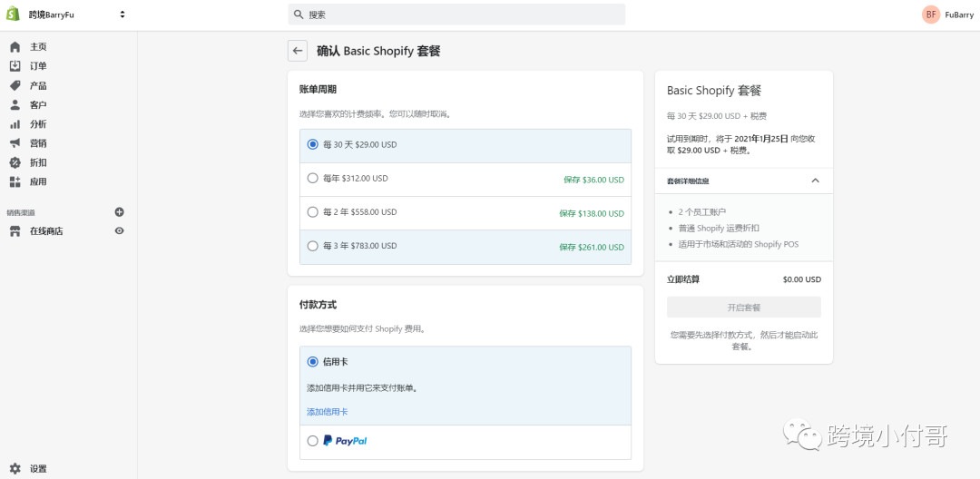Screen dimensions: 980x479
Task: Click 账单周期 card heading
Action: click(318, 89)
